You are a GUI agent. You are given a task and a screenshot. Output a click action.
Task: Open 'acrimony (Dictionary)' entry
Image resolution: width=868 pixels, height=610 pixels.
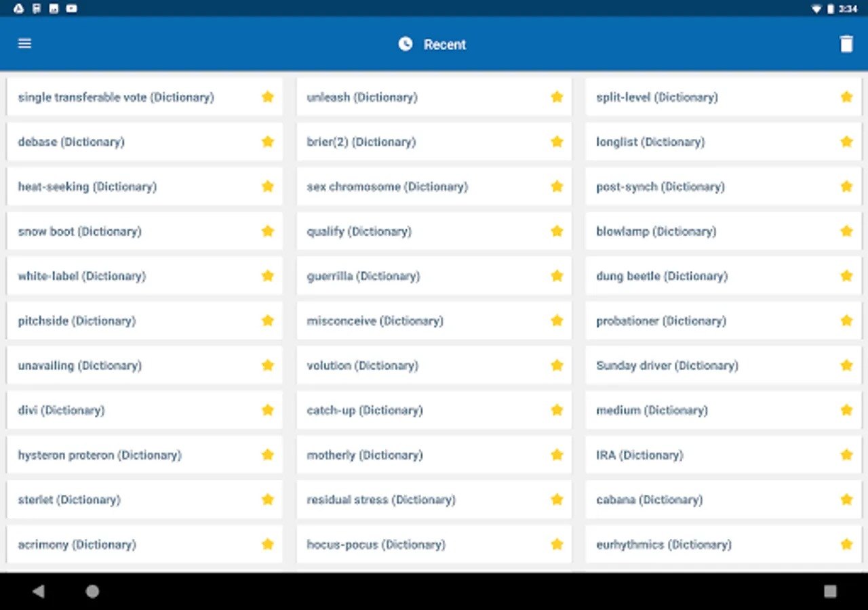pos(144,544)
